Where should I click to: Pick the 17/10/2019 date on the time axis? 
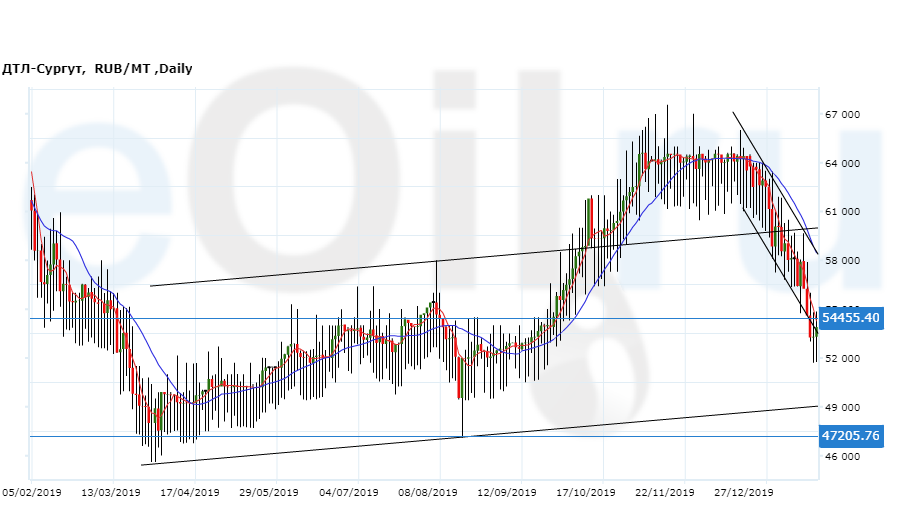coord(586,492)
